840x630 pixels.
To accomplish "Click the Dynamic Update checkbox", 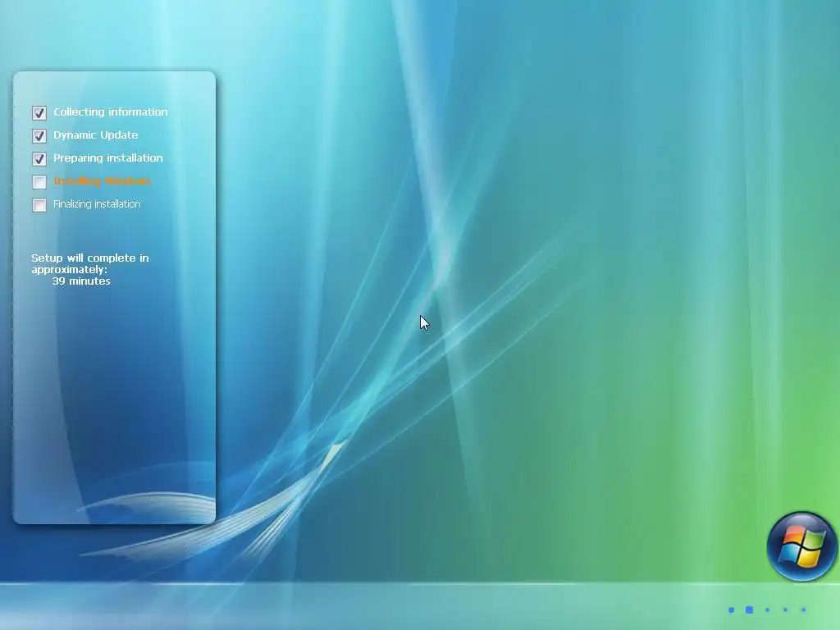I will click(39, 135).
